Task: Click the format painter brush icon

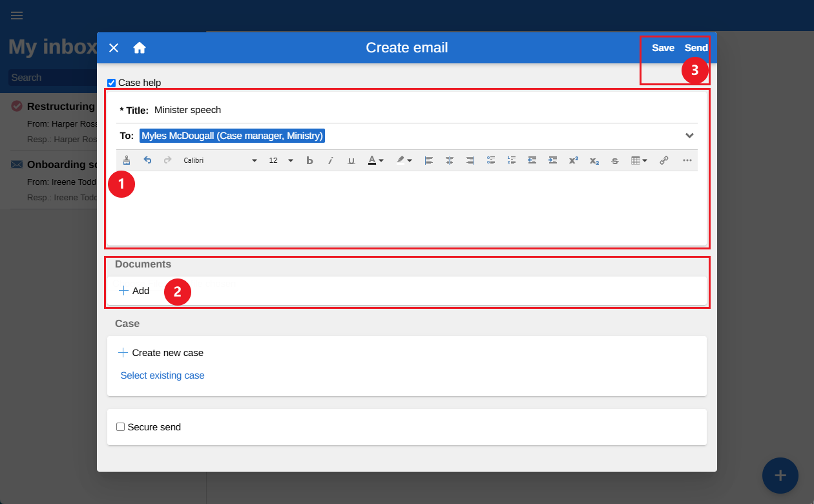Action: coord(127,160)
